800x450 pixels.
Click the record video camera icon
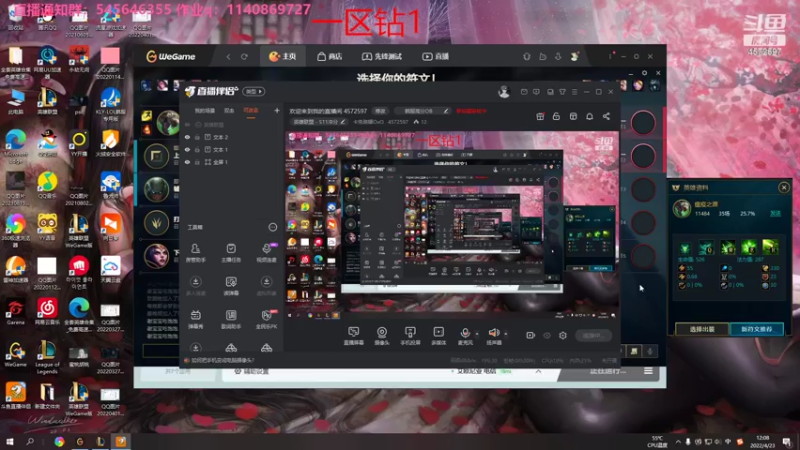tap(531, 335)
